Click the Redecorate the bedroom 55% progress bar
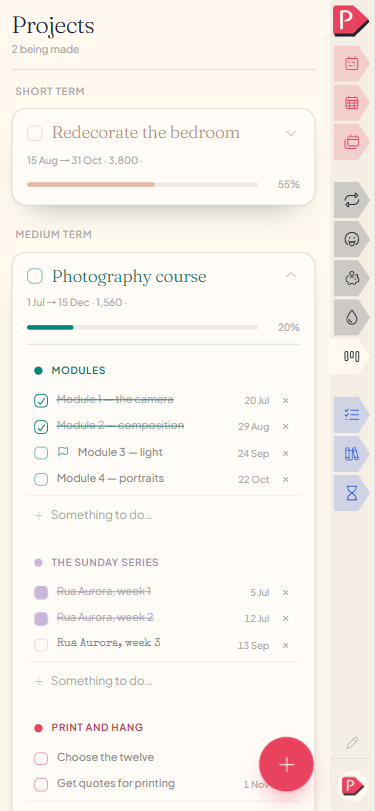 [x=142, y=184]
